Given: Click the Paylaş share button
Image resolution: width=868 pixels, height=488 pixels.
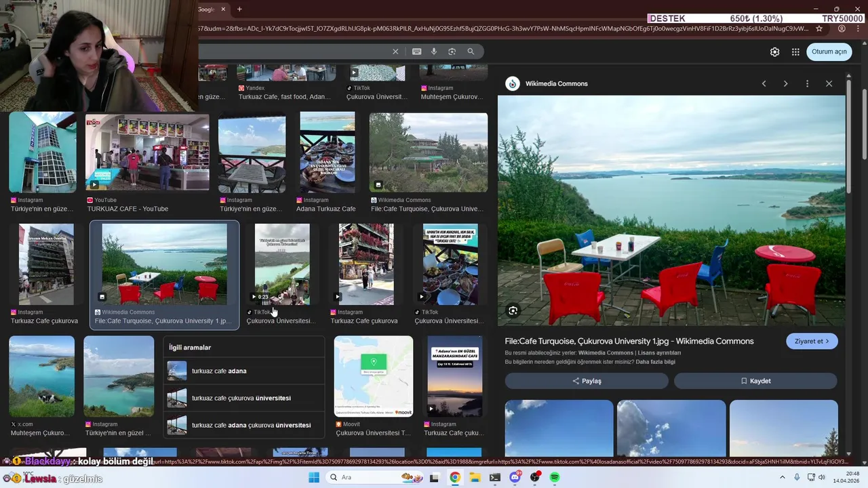Looking at the screenshot, I should tap(587, 381).
